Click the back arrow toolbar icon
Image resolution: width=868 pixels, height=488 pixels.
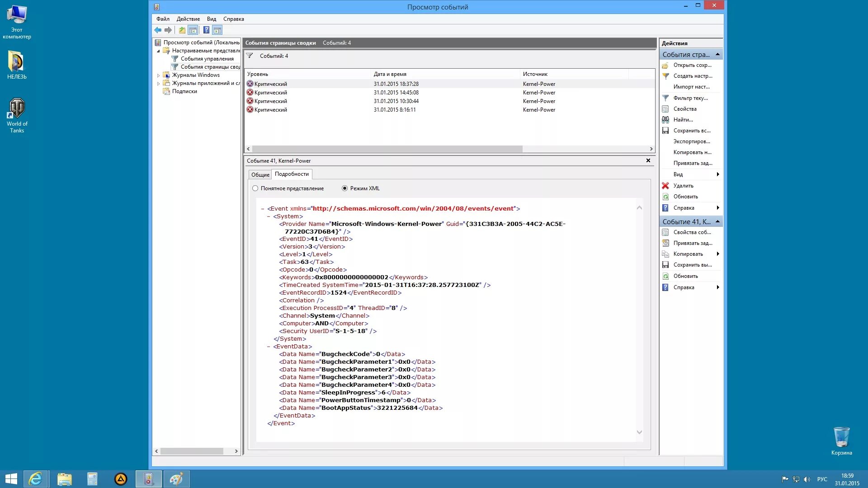(x=157, y=30)
